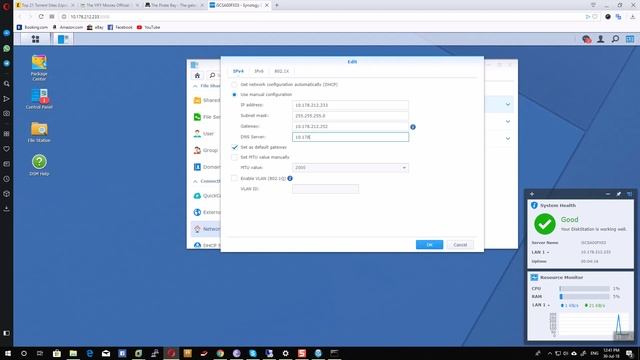Viewport: 640px width, 360px height.
Task: Open a new browser tab
Action: (277, 5)
